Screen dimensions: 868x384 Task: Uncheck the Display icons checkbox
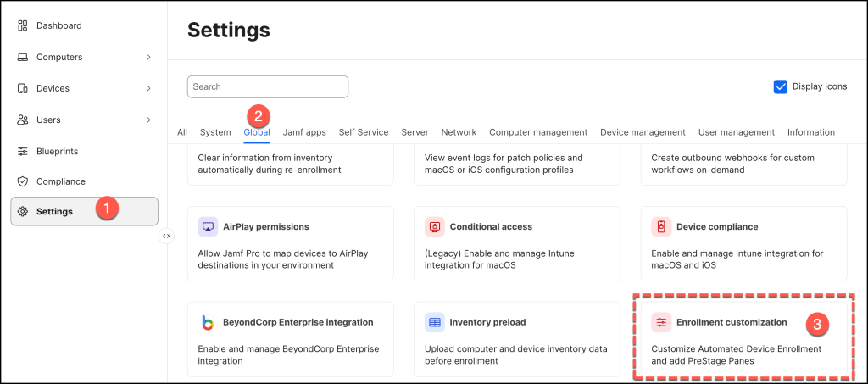click(781, 86)
